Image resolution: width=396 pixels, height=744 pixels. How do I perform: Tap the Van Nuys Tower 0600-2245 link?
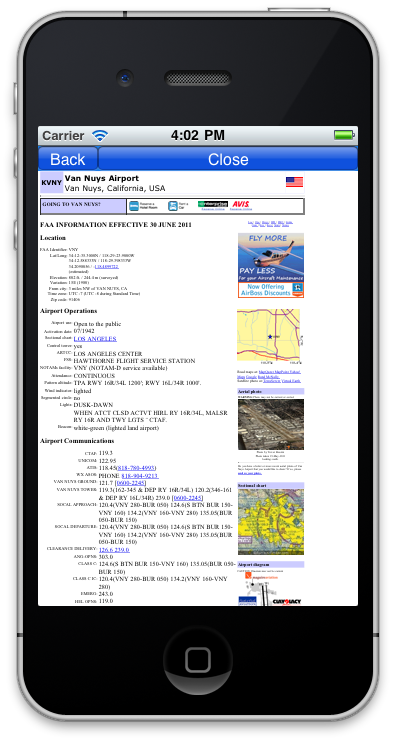point(188,498)
